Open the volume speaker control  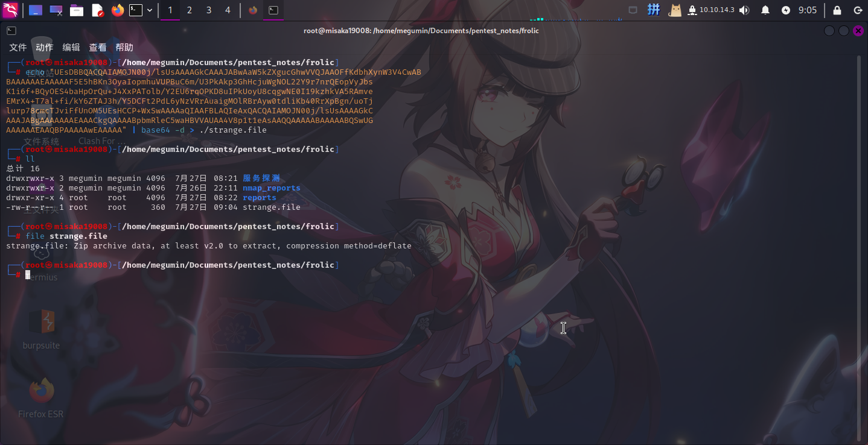click(744, 10)
